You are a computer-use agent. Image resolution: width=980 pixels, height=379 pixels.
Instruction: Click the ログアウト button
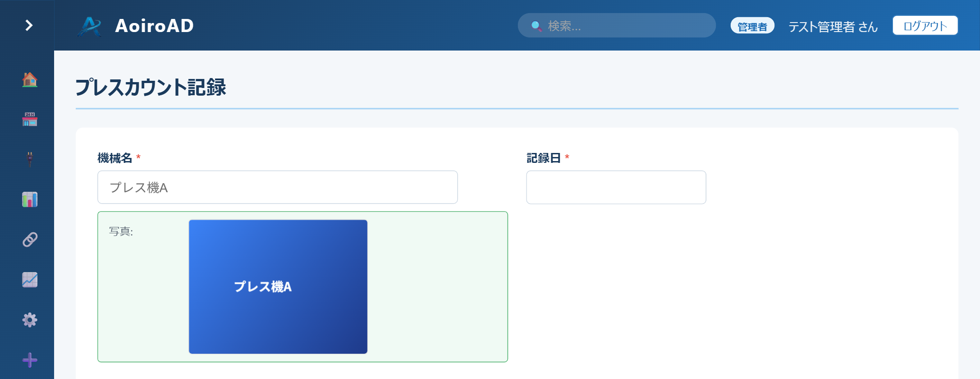pos(925,26)
